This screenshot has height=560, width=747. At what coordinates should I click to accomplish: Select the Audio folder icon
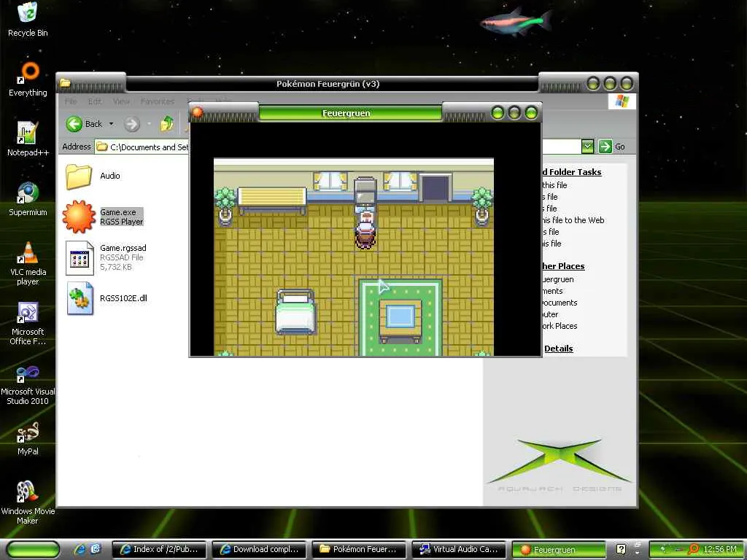click(x=79, y=176)
